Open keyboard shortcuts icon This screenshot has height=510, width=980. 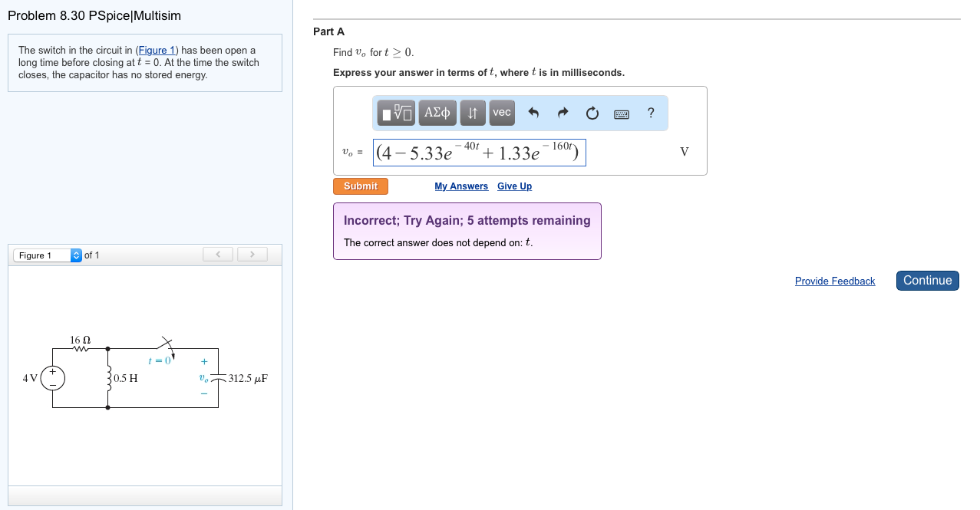622,114
